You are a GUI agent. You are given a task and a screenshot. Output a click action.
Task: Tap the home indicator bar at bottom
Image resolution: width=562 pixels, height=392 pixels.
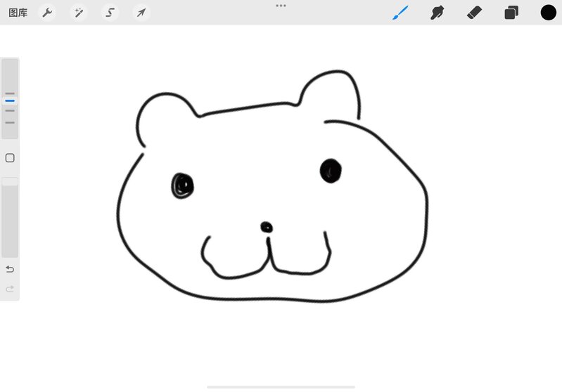pyautogui.click(x=281, y=387)
